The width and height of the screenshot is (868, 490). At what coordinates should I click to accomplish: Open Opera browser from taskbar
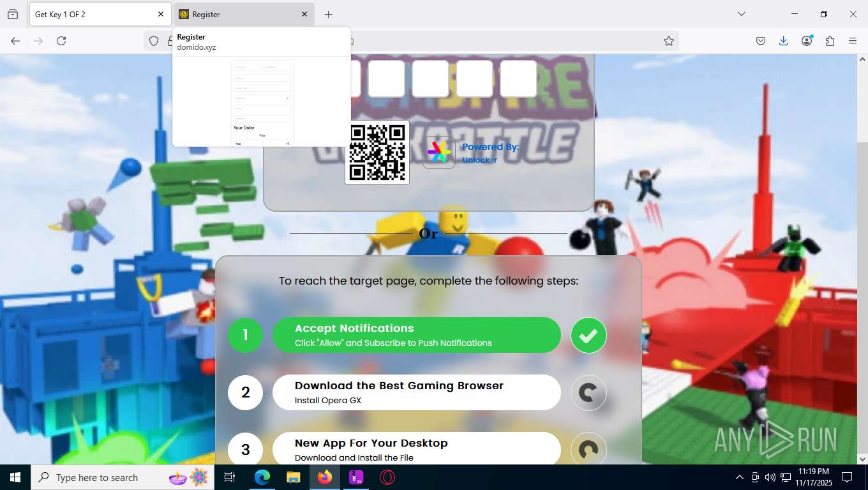[x=387, y=477]
